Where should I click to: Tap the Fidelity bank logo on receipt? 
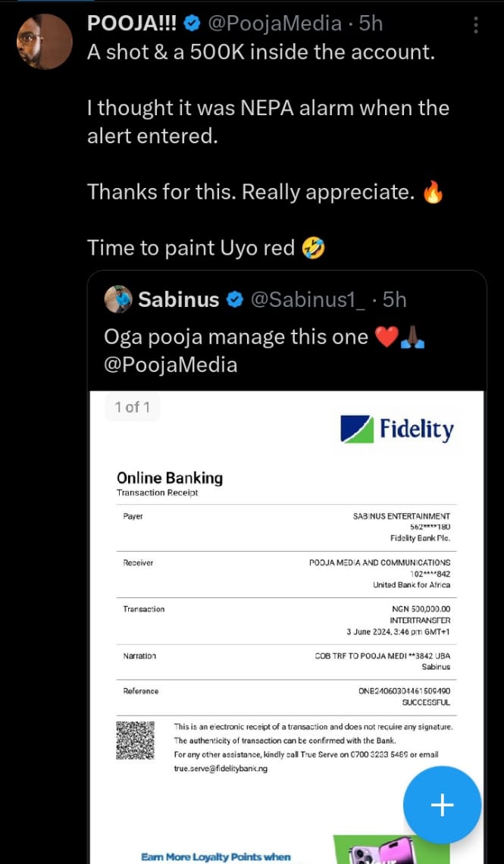click(396, 430)
